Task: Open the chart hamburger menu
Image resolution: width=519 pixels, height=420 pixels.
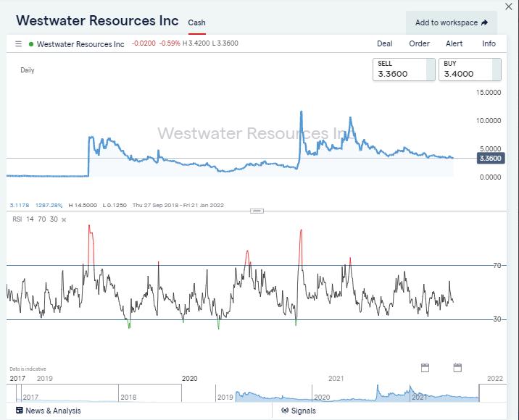Action: point(19,43)
